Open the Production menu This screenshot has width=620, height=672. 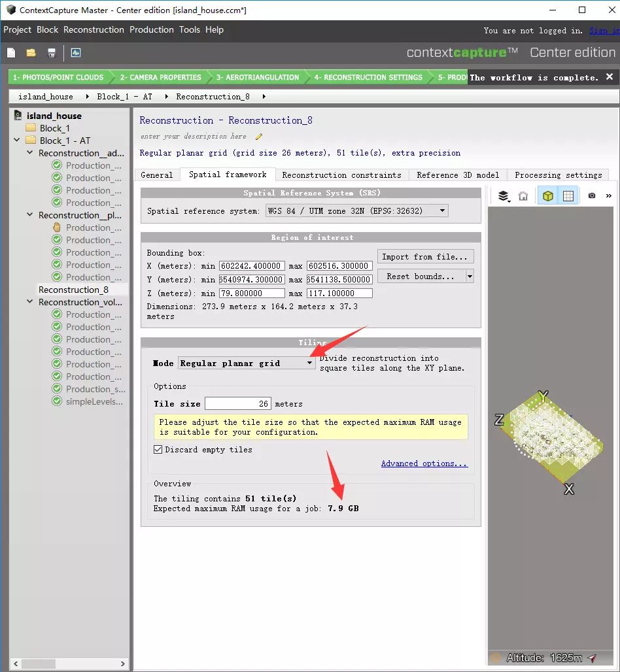coord(151,29)
